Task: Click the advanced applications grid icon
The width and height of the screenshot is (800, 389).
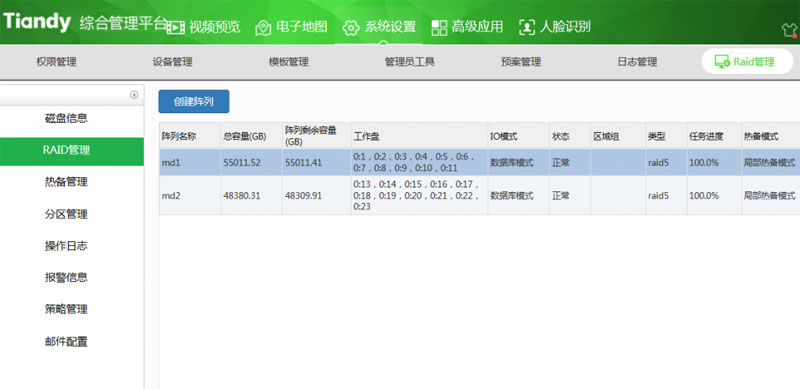Action: tap(439, 27)
